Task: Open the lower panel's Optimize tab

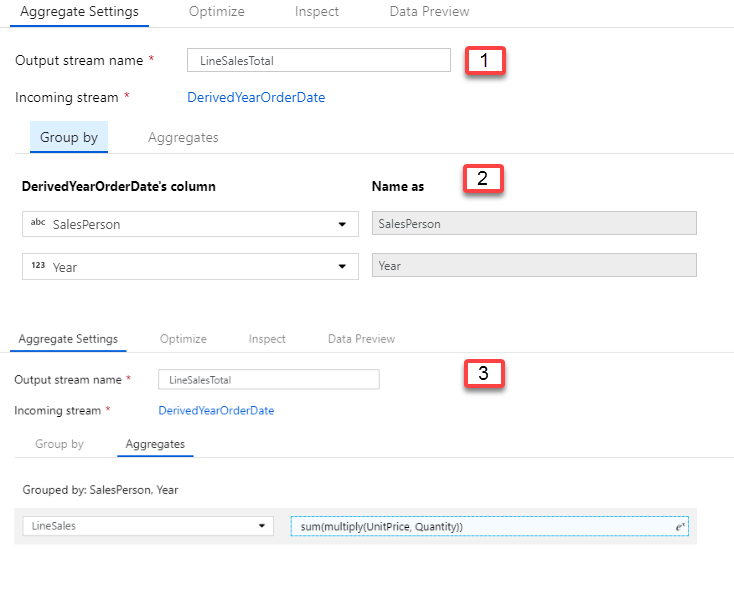Action: pyautogui.click(x=183, y=339)
